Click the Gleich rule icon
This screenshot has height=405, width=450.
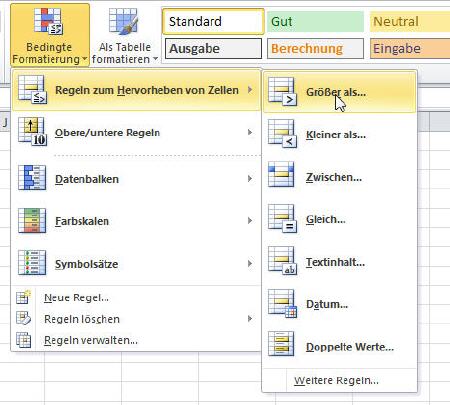pyautogui.click(x=282, y=219)
